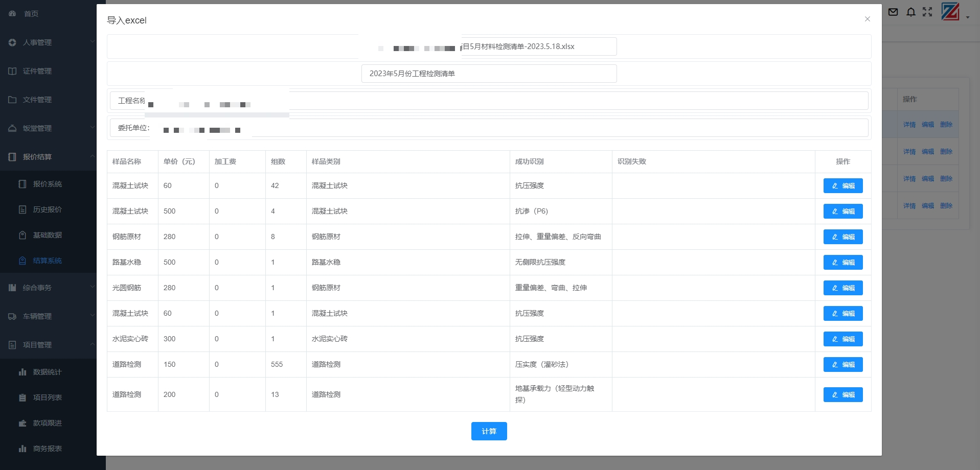Close the 导入excel dialog
Viewport: 980px width, 470px height.
pos(868,19)
